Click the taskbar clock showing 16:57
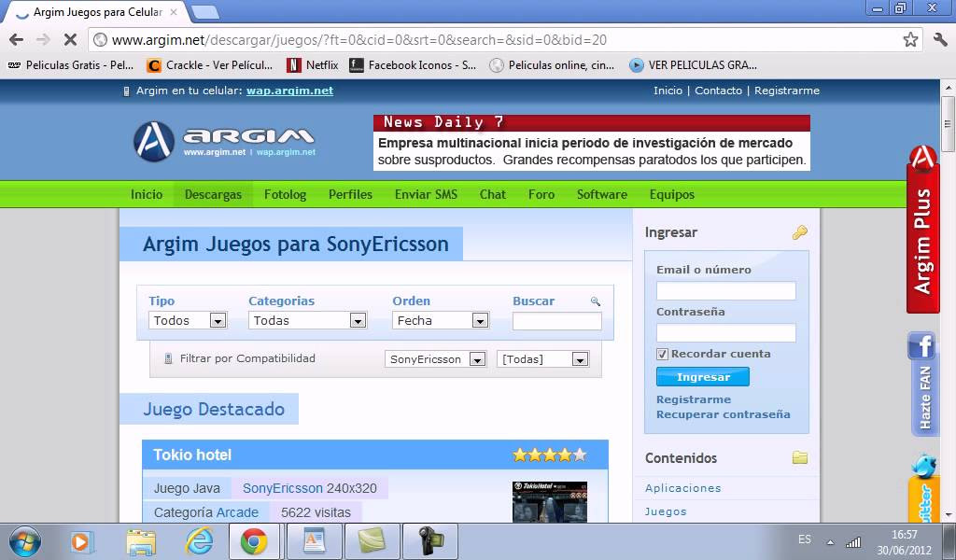 point(904,541)
